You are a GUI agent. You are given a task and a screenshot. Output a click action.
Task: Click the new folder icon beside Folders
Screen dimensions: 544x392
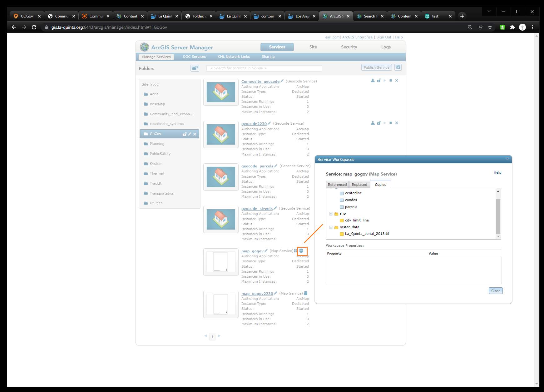pyautogui.click(x=195, y=68)
